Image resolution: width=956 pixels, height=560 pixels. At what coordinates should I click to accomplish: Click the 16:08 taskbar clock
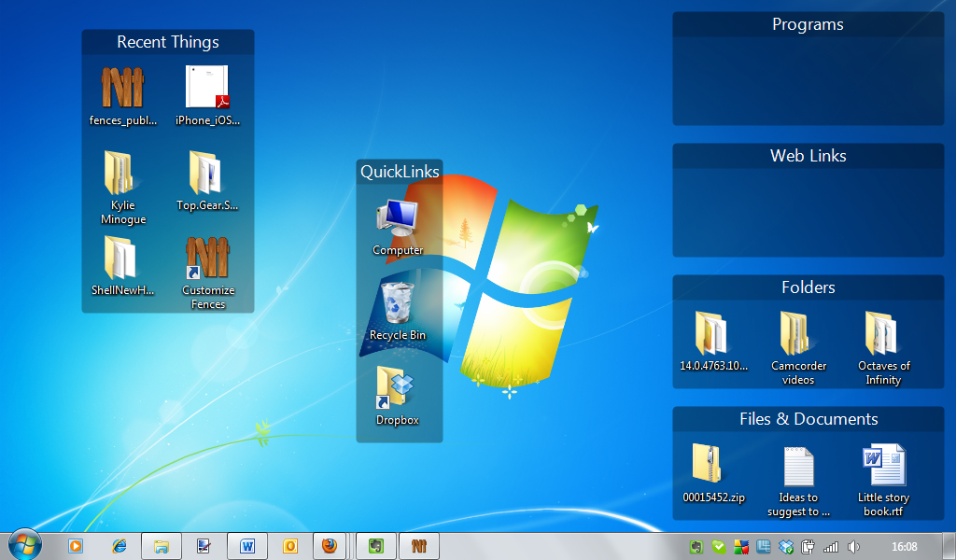tap(904, 547)
